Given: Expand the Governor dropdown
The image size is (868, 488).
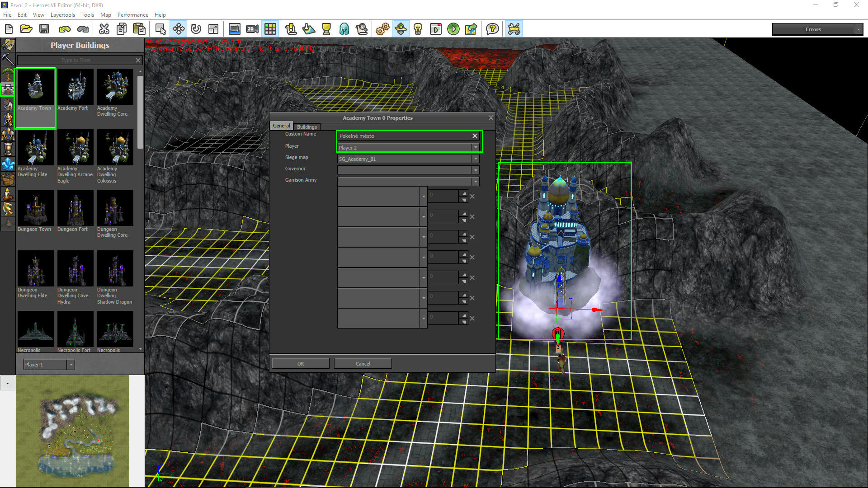Looking at the screenshot, I should [475, 170].
